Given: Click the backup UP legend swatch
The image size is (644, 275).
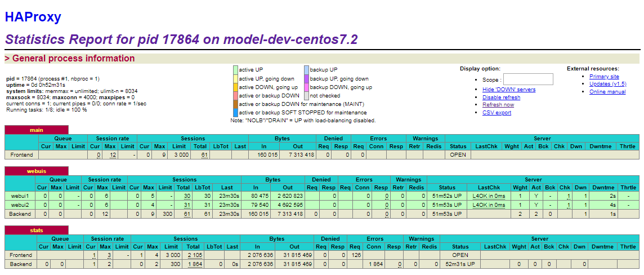Looking at the screenshot, I should click(306, 70).
